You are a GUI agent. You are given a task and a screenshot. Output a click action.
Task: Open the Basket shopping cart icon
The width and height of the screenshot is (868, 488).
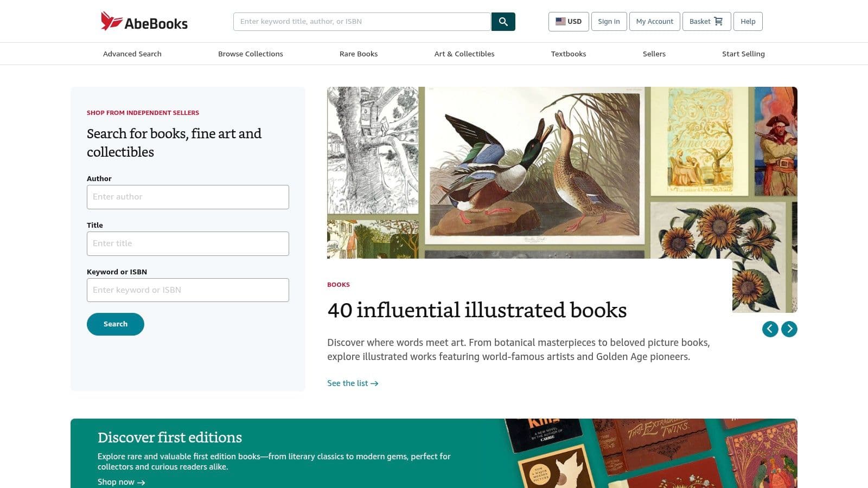[x=717, y=21]
